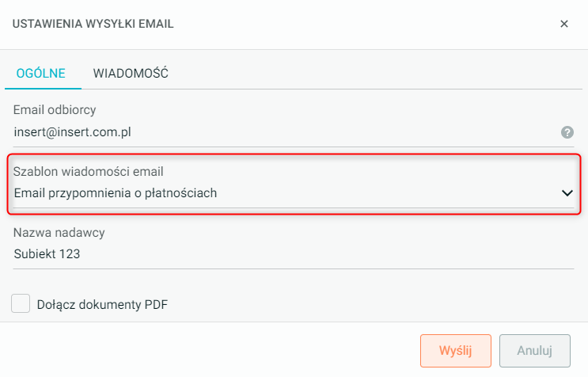The width and height of the screenshot is (588, 377).
Task: Select the OGÓLNE tab
Action: [x=40, y=73]
